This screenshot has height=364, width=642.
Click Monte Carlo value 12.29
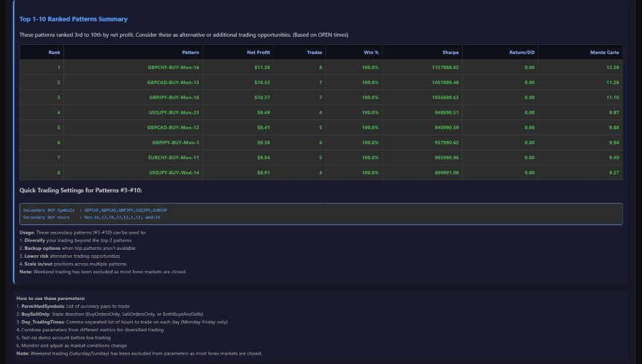613,67
